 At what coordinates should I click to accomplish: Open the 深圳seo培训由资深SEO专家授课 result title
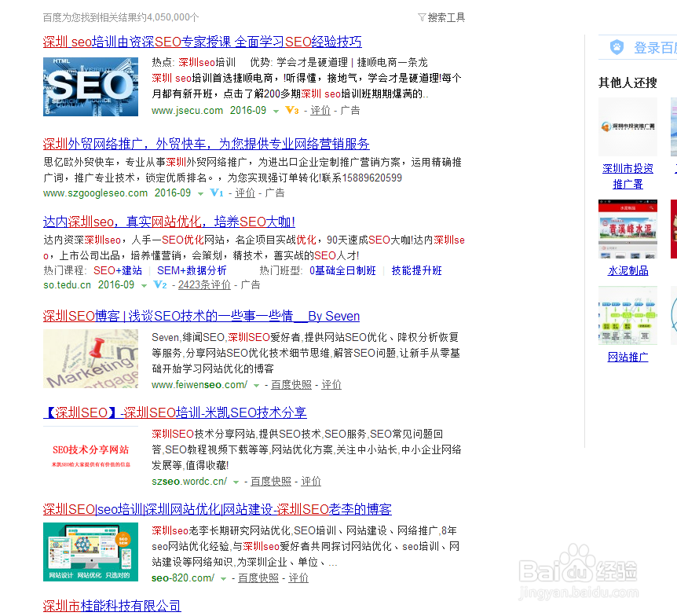point(202,42)
